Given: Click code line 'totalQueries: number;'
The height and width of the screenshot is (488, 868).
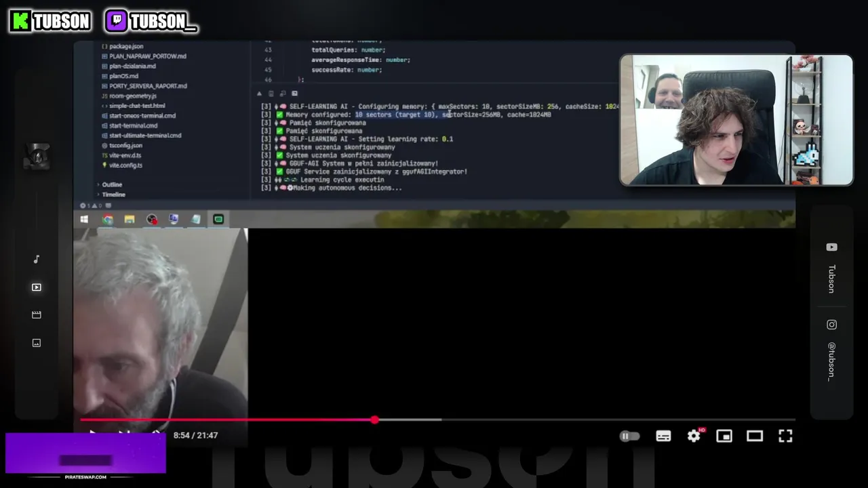Looking at the screenshot, I should pos(348,49).
